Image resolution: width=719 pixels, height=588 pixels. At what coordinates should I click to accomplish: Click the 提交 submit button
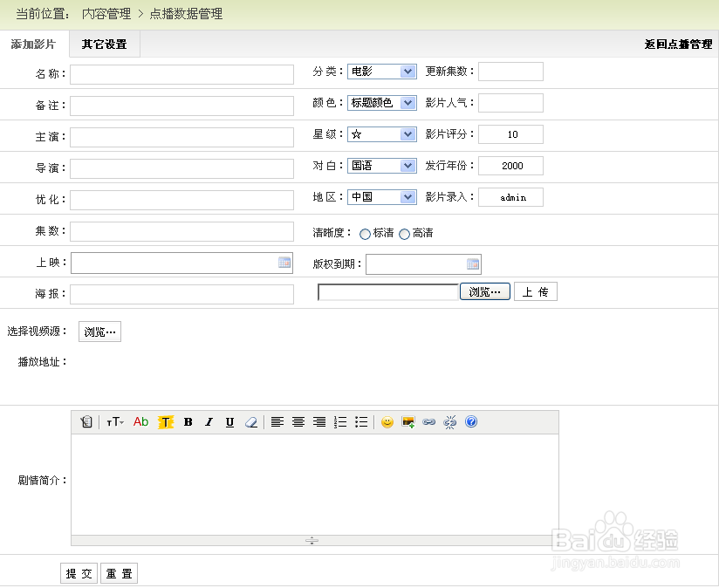[x=79, y=573]
